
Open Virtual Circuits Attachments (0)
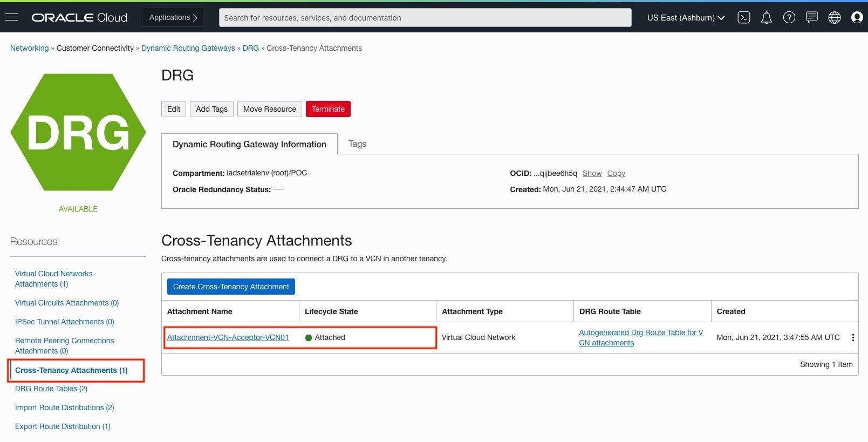coord(67,303)
